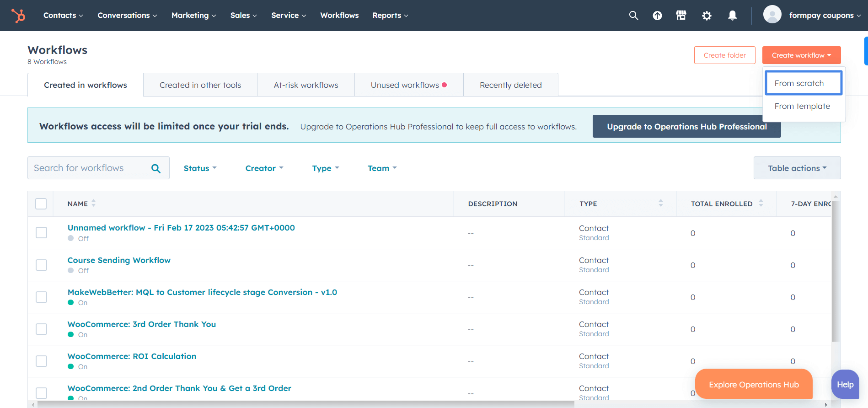The image size is (868, 408).
Task: Open the Unnamed workflow Fri Feb 17 link
Action: click(181, 228)
